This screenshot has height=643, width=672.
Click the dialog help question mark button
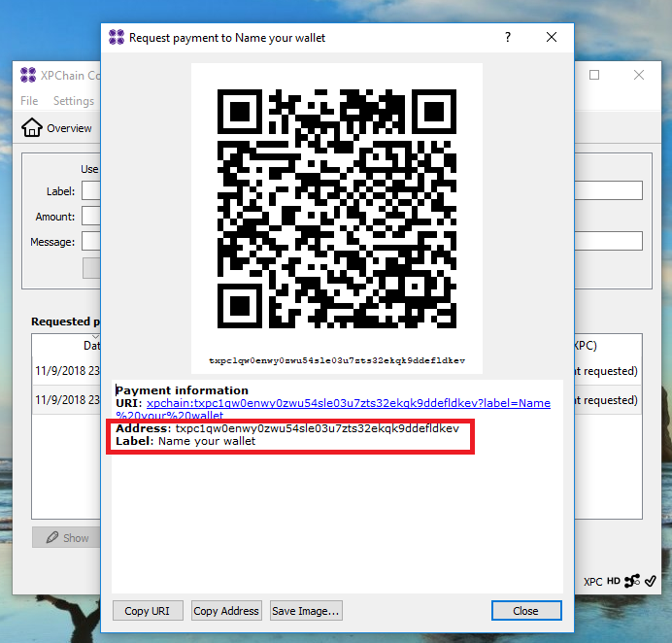click(x=508, y=37)
